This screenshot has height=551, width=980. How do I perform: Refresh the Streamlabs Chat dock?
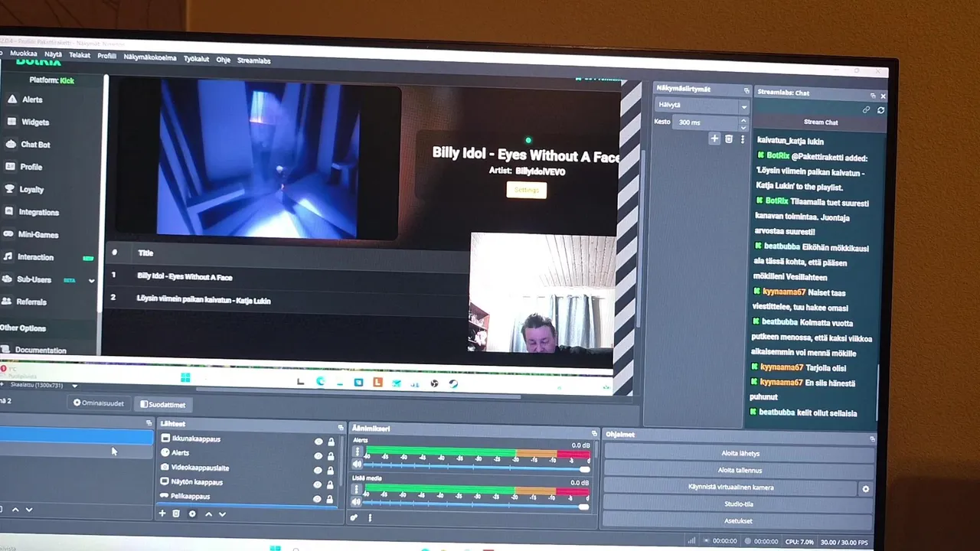[880, 110]
